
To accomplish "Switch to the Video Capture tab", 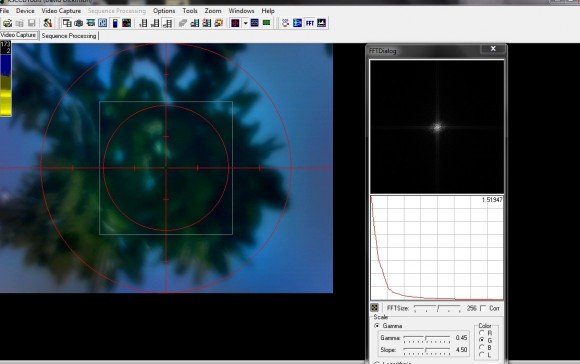I will point(18,35).
